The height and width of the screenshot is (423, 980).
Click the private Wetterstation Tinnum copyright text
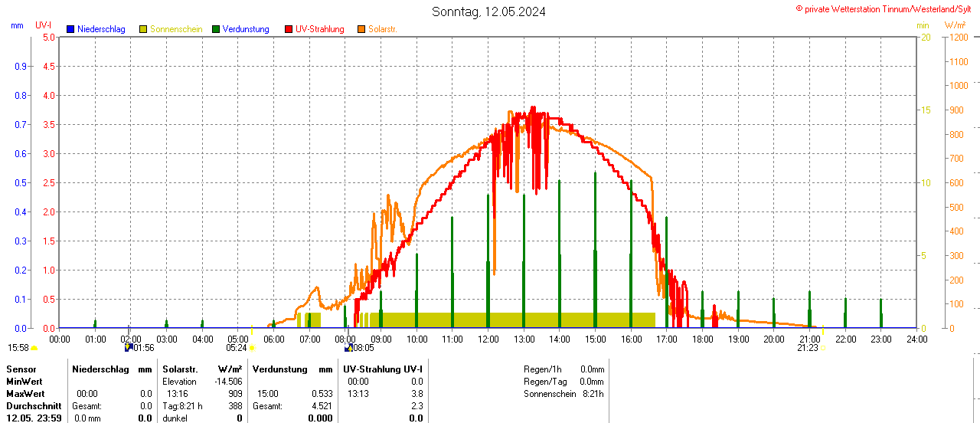point(887,9)
